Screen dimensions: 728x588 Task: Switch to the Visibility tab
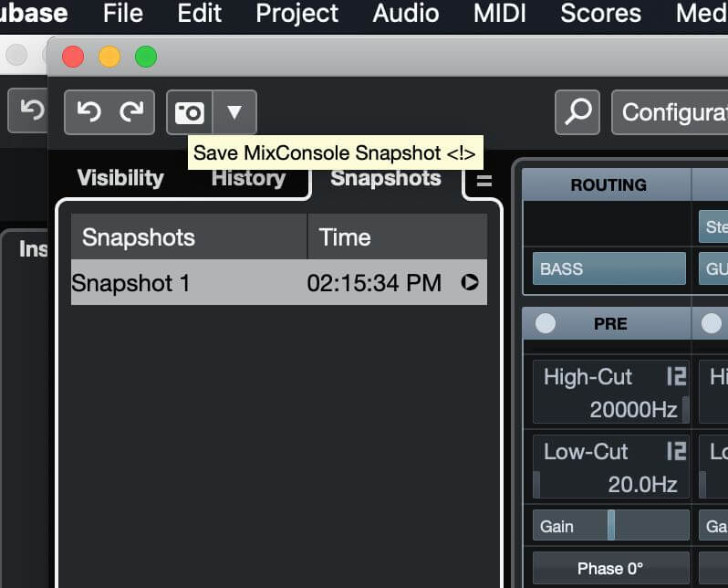tap(120, 178)
